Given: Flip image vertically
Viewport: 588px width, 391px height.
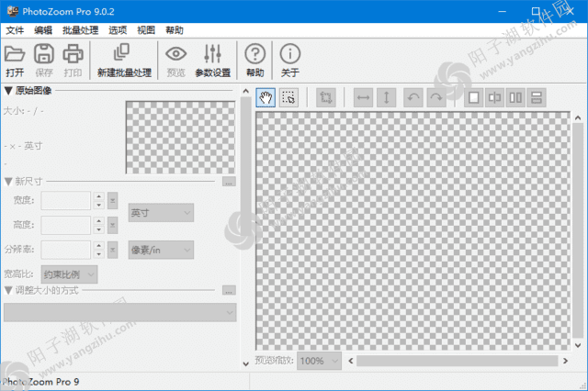Looking at the screenshot, I should [386, 97].
